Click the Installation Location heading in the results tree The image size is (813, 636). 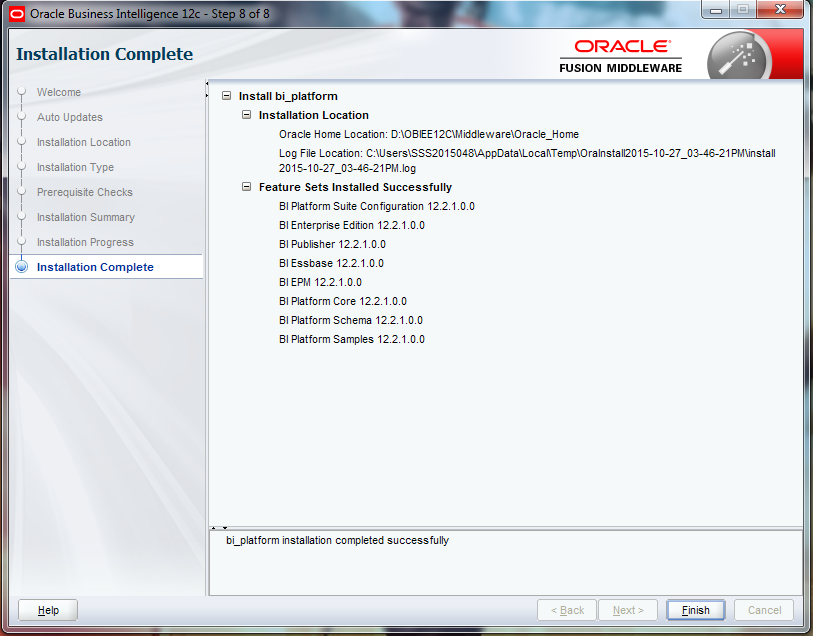click(x=314, y=115)
